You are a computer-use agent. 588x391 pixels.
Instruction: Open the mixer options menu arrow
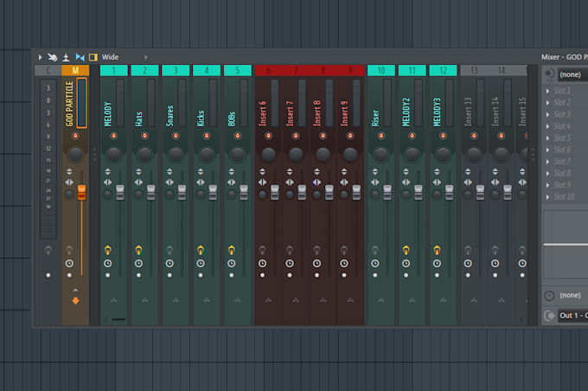(40, 57)
